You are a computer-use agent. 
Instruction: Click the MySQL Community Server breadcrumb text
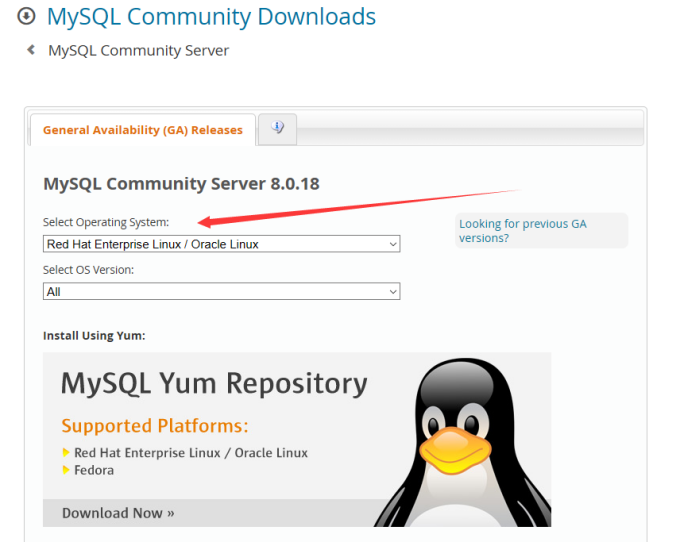click(138, 50)
